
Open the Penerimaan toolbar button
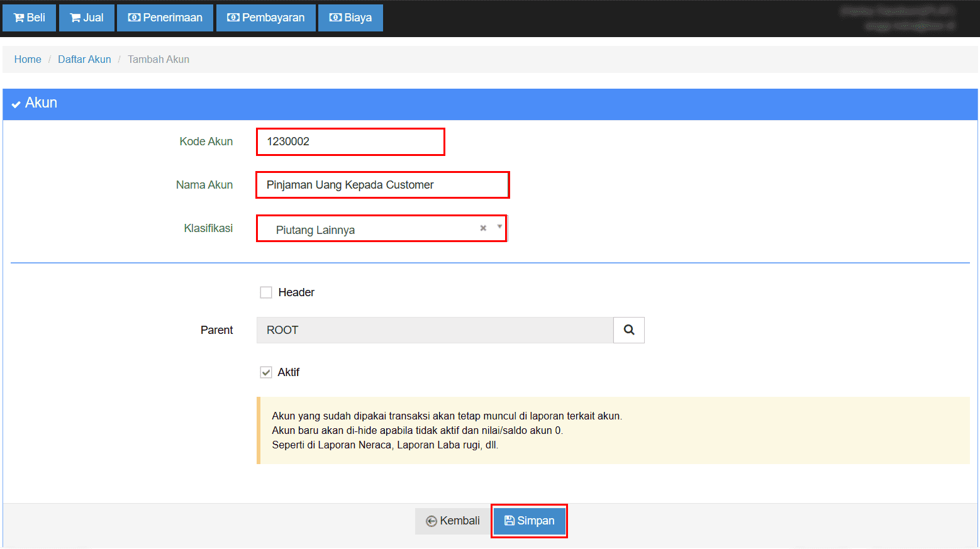(165, 18)
